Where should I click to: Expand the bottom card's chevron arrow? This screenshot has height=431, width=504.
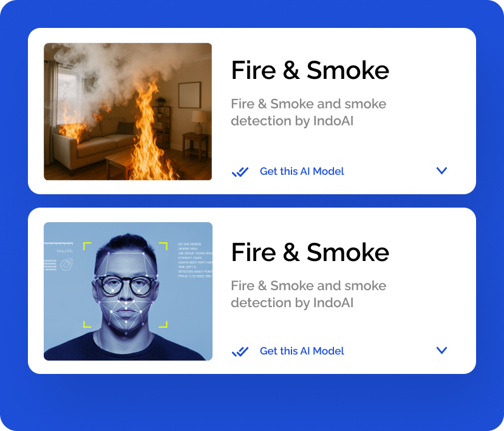441,350
